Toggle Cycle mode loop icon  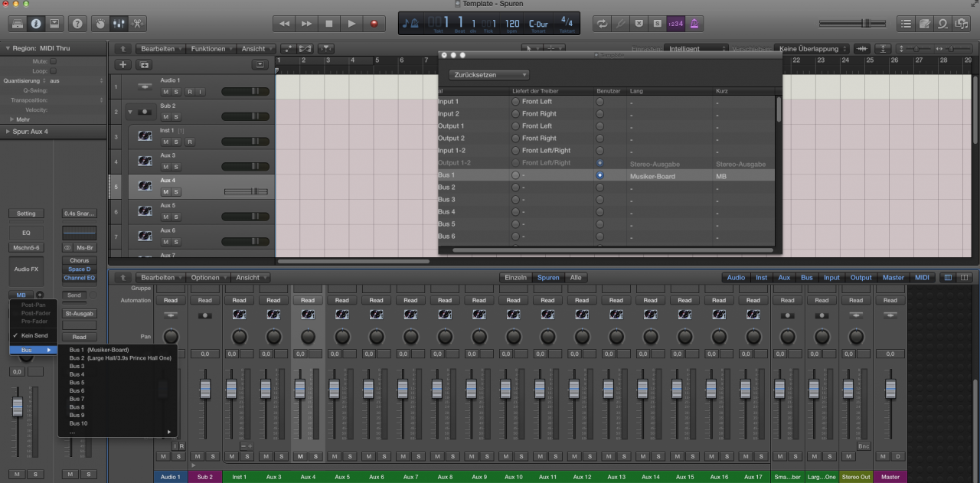pos(603,24)
